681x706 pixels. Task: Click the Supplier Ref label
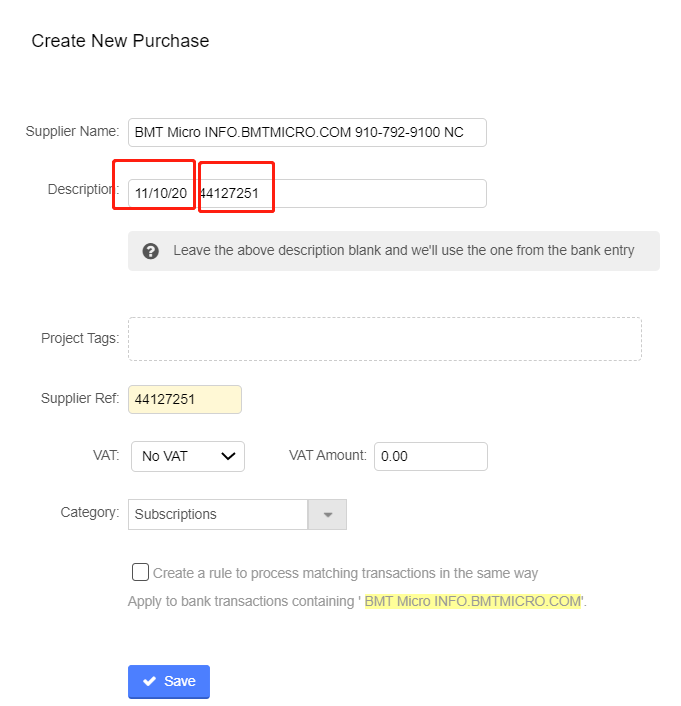pyautogui.click(x=80, y=398)
